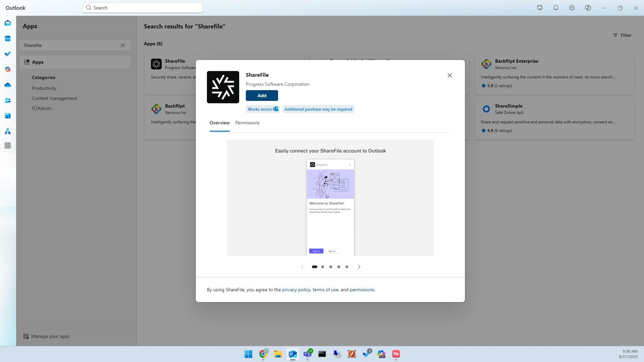Open the terms of use link
Image resolution: width=644 pixels, height=362 pixels.
pyautogui.click(x=325, y=289)
